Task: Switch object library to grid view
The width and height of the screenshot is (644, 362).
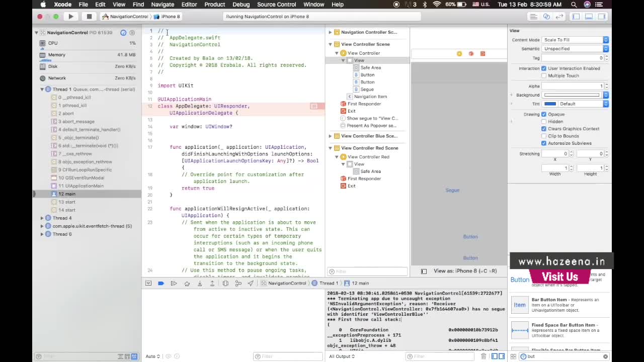Action: pos(513,356)
